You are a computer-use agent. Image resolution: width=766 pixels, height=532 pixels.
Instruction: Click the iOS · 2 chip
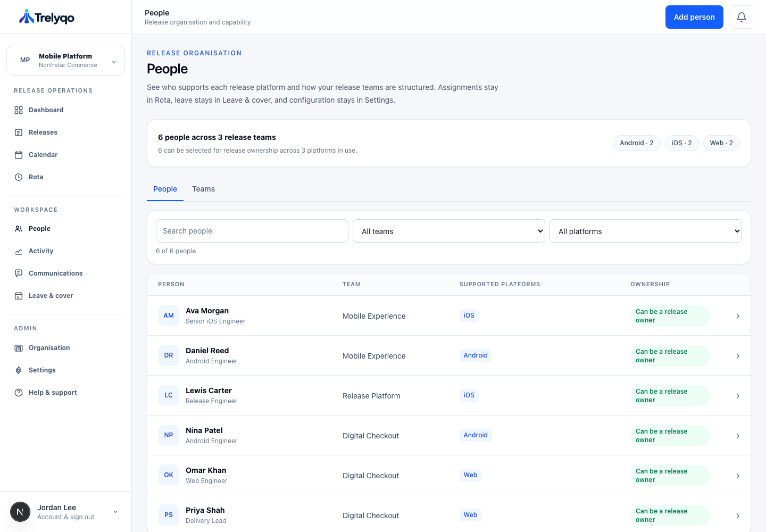(x=682, y=143)
